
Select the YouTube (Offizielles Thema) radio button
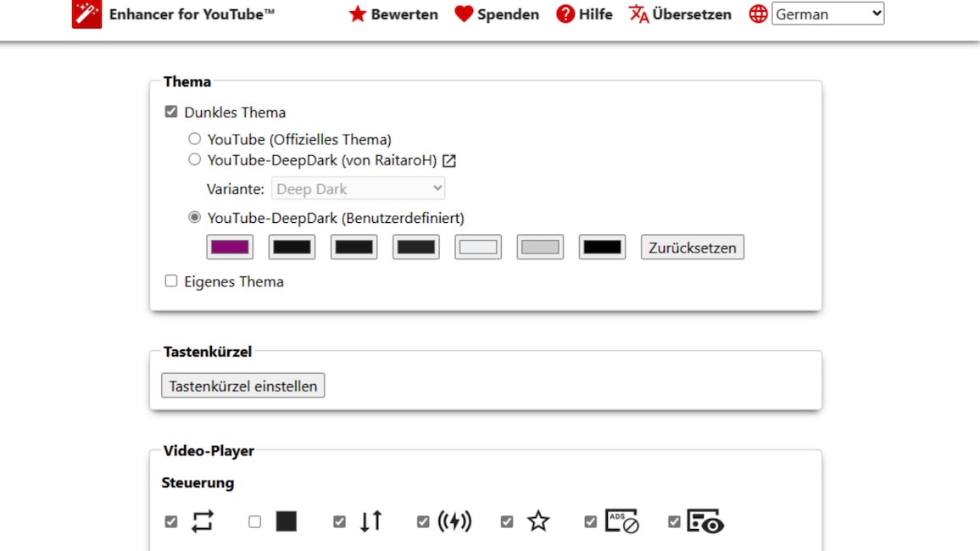click(x=194, y=138)
